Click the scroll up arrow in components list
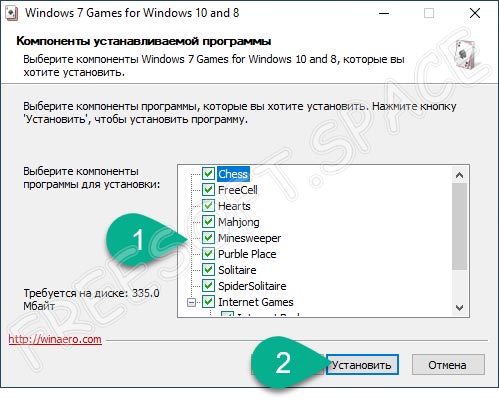This screenshot has width=499, height=405. point(460,175)
